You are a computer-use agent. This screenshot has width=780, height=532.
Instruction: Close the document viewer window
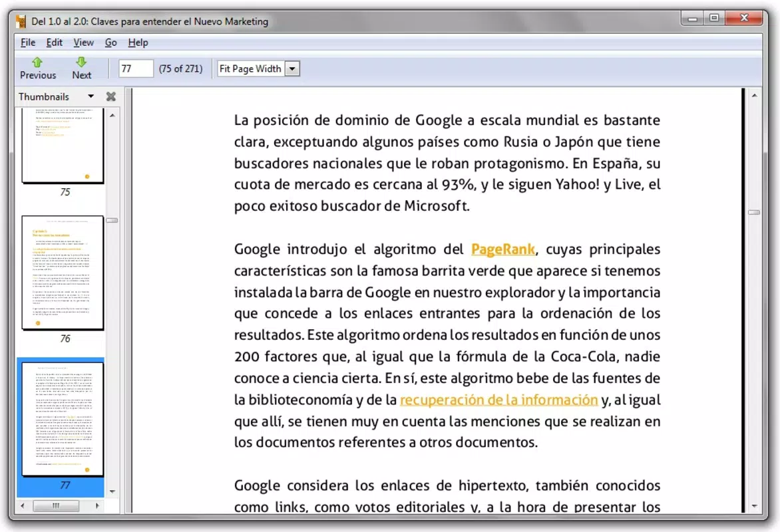(x=744, y=18)
